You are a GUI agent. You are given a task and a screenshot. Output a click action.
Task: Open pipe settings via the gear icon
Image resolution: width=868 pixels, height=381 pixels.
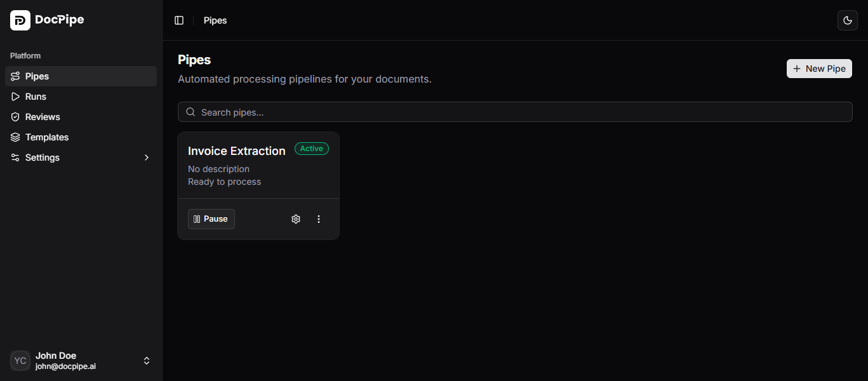click(296, 218)
